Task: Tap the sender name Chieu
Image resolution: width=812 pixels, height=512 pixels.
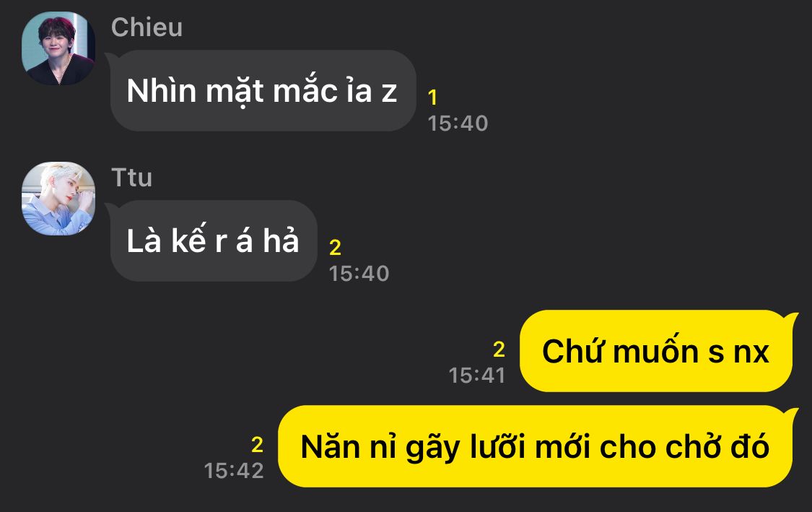Action: click(x=147, y=27)
